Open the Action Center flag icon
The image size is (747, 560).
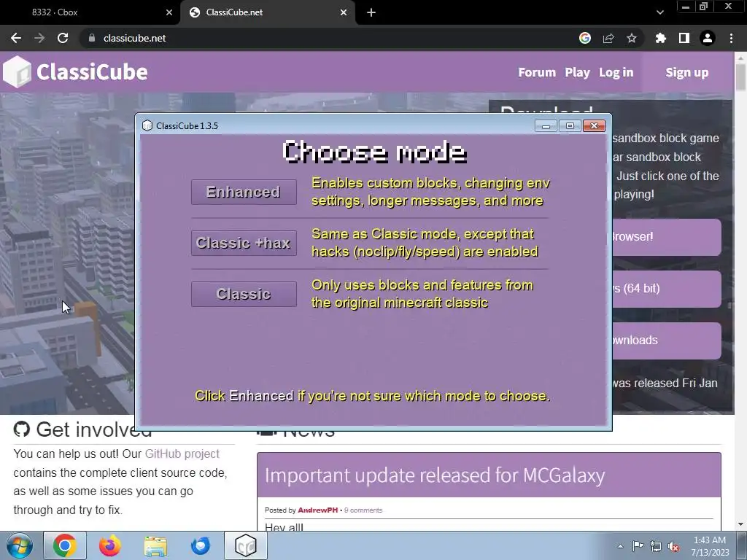pyautogui.click(x=638, y=546)
